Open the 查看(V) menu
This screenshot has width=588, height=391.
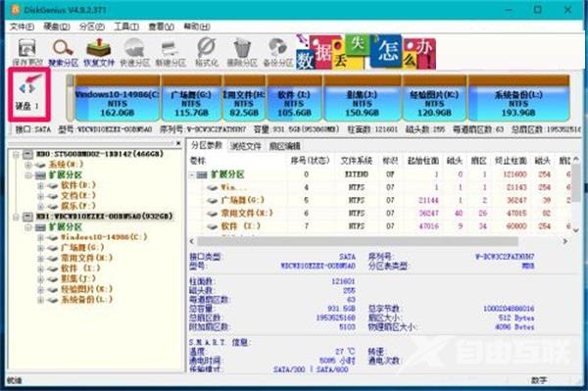pos(162,26)
